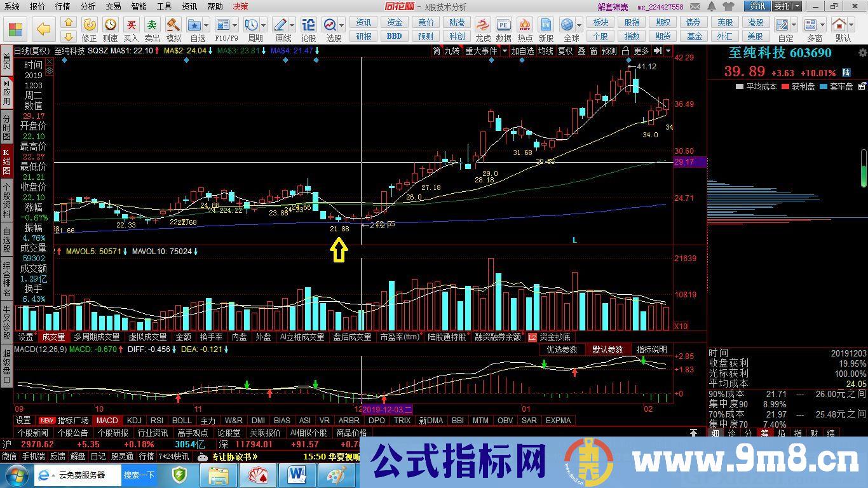The height and width of the screenshot is (488, 868).
Task: Open the 更多 dropdown above the chart
Action: 641,51
